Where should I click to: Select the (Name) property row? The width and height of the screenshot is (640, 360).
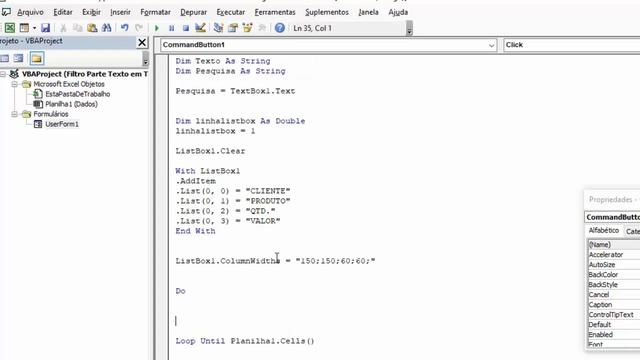(x=614, y=244)
